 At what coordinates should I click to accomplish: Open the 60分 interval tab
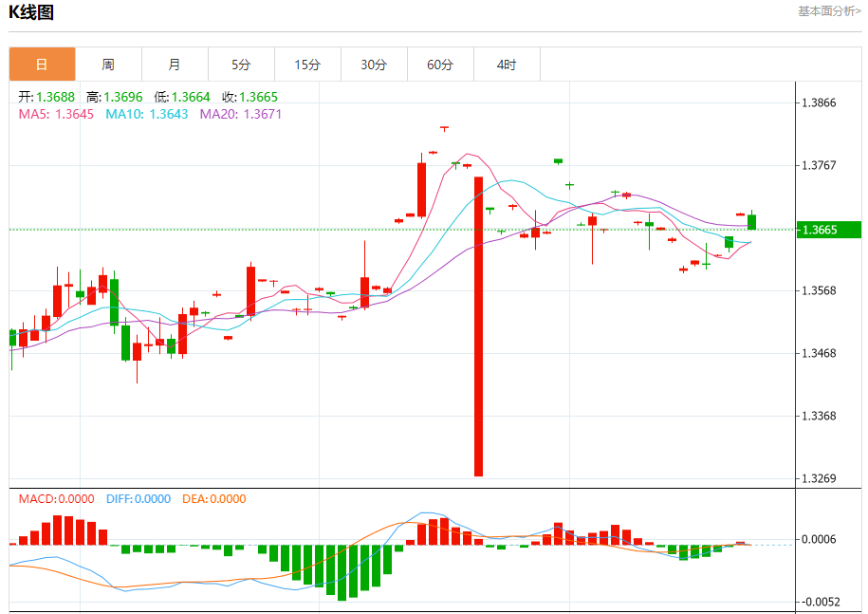[x=441, y=65]
